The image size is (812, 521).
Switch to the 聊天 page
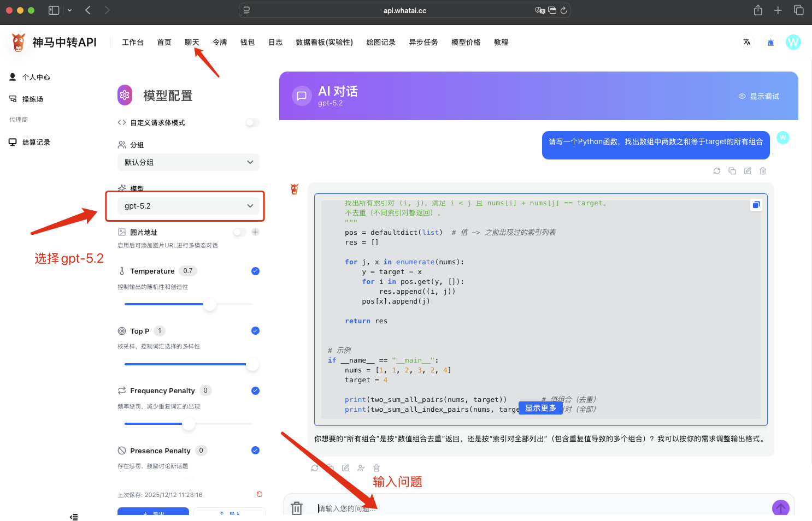point(192,42)
